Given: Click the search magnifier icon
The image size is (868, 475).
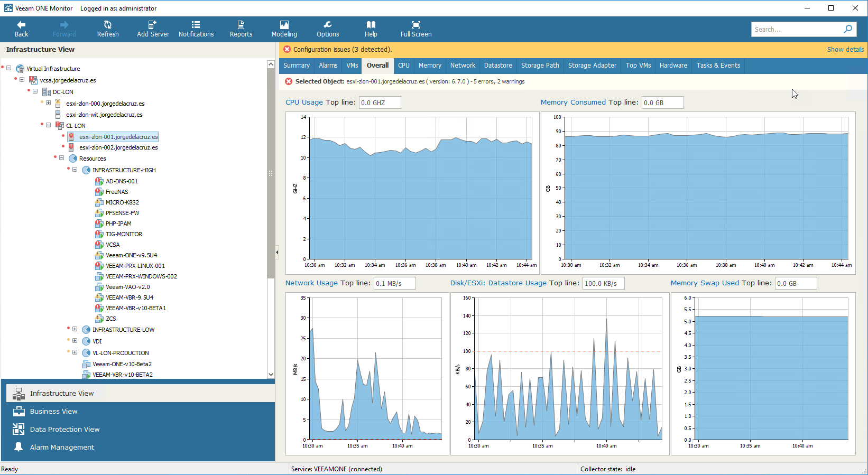Looking at the screenshot, I should [848, 29].
